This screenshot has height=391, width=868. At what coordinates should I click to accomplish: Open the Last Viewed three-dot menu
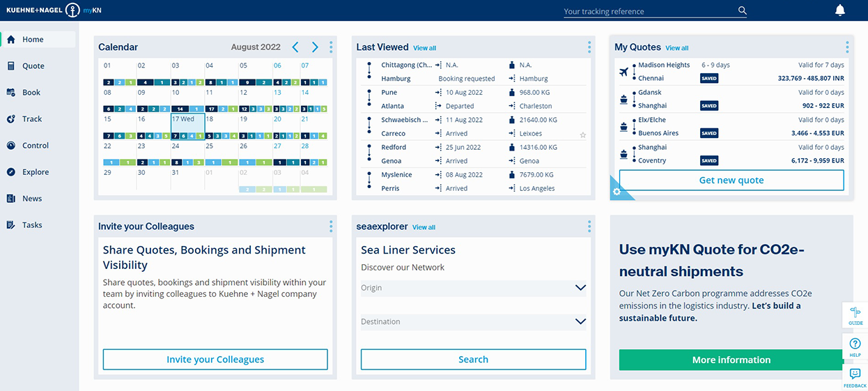point(589,47)
